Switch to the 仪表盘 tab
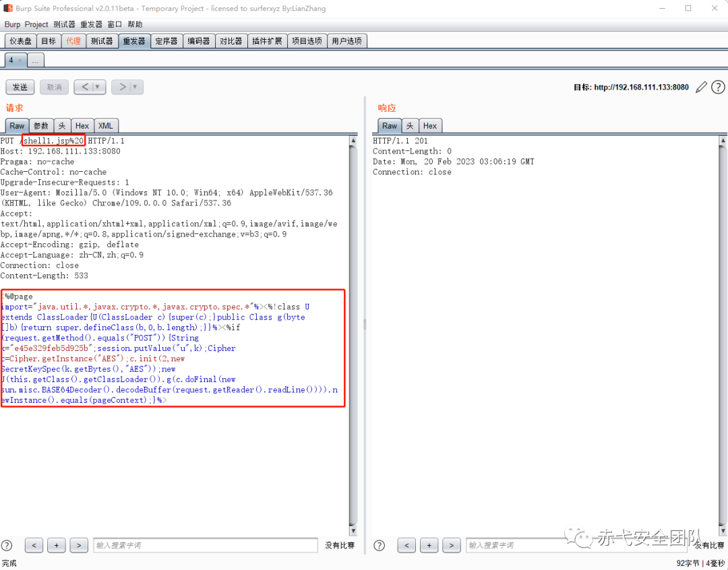Image resolution: width=728 pixels, height=570 pixels. point(20,41)
